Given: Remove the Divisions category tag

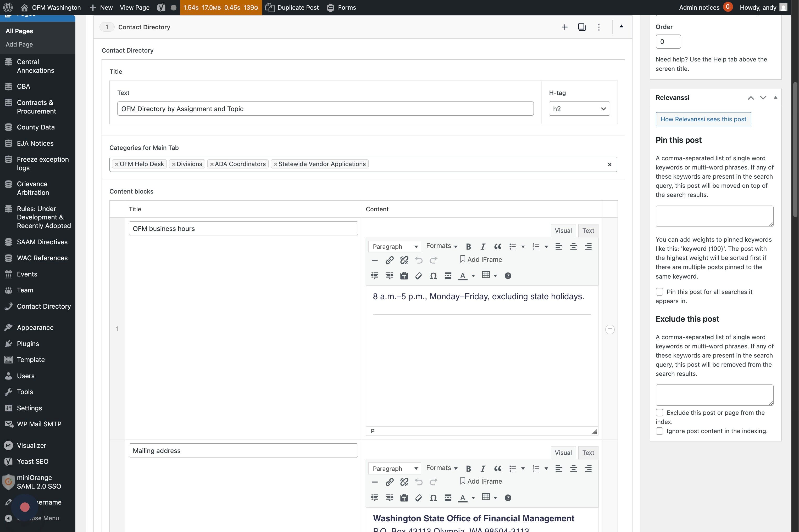Looking at the screenshot, I should pyautogui.click(x=174, y=164).
